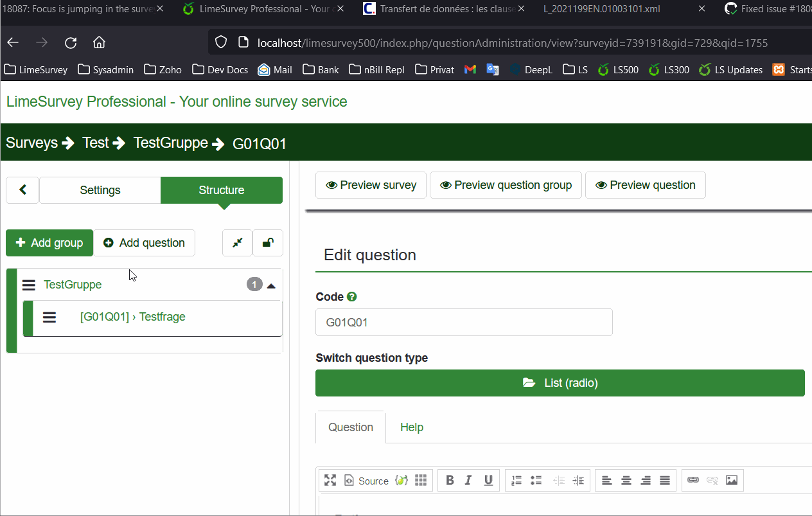Toggle the sidebar lock icon
Viewport: 812px width, 516px height.
[268, 243]
